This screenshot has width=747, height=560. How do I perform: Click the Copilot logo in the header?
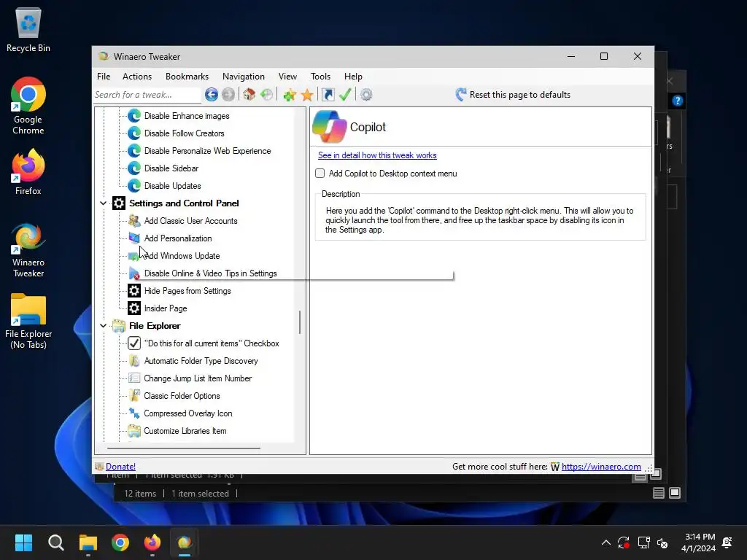pos(329,127)
